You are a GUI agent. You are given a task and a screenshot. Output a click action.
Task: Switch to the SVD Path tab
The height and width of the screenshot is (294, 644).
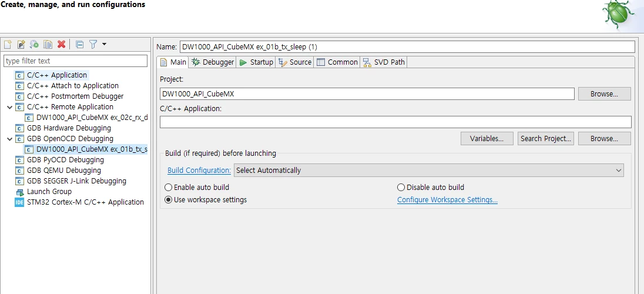[x=384, y=62]
